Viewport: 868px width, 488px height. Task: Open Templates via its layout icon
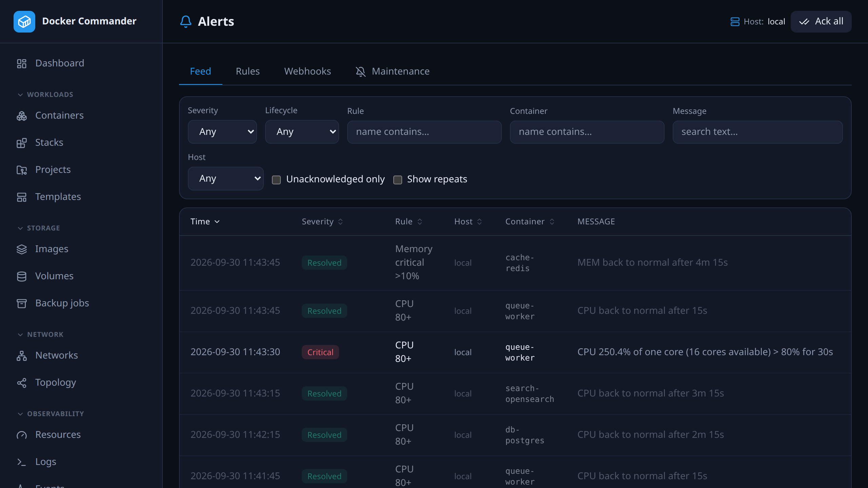[22, 197]
